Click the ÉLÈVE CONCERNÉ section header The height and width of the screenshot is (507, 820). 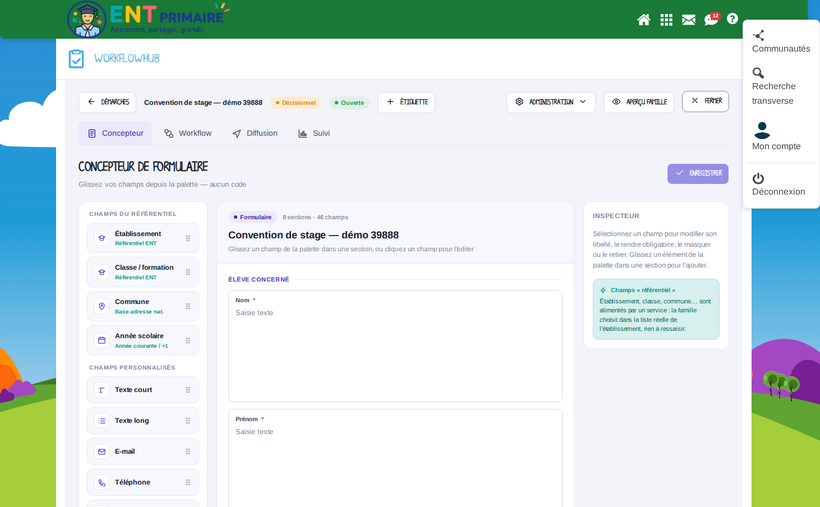[x=258, y=279]
